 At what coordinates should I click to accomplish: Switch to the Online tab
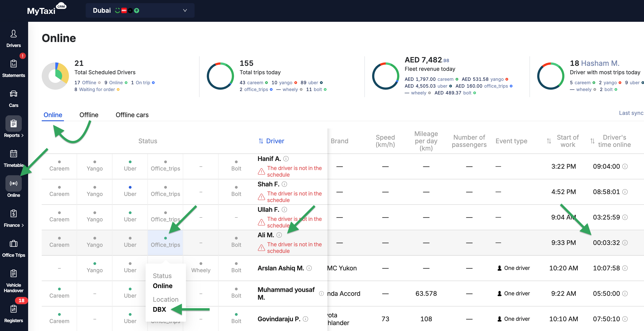coord(53,115)
